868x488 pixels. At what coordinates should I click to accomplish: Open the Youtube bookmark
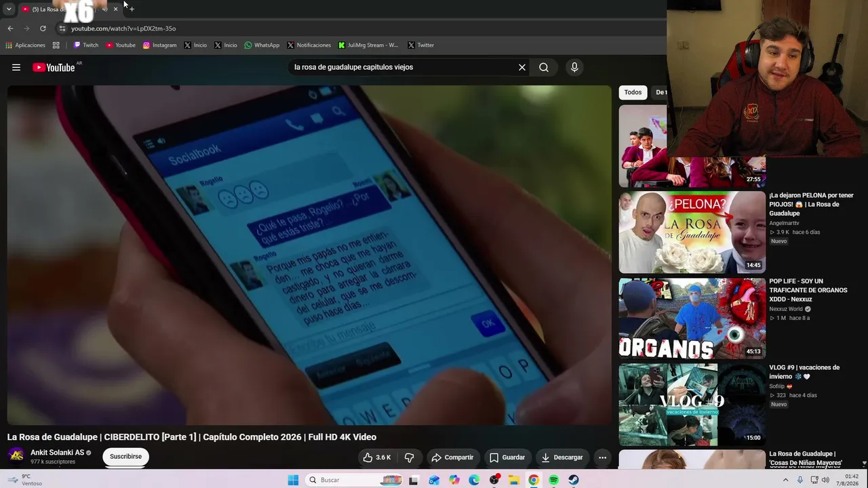(121, 45)
